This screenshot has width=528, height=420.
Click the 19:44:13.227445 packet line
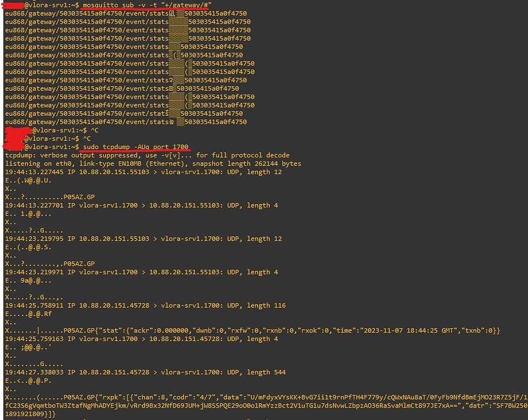pyautogui.click(x=143, y=172)
